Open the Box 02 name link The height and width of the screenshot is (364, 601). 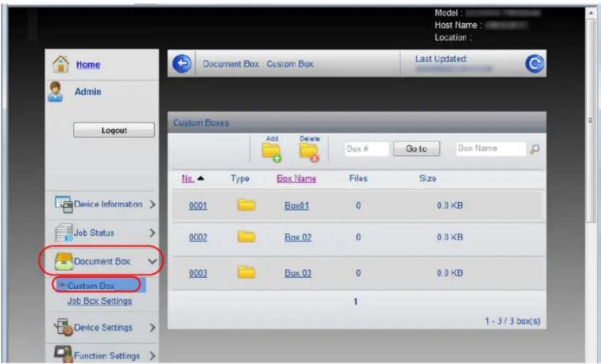tap(298, 238)
